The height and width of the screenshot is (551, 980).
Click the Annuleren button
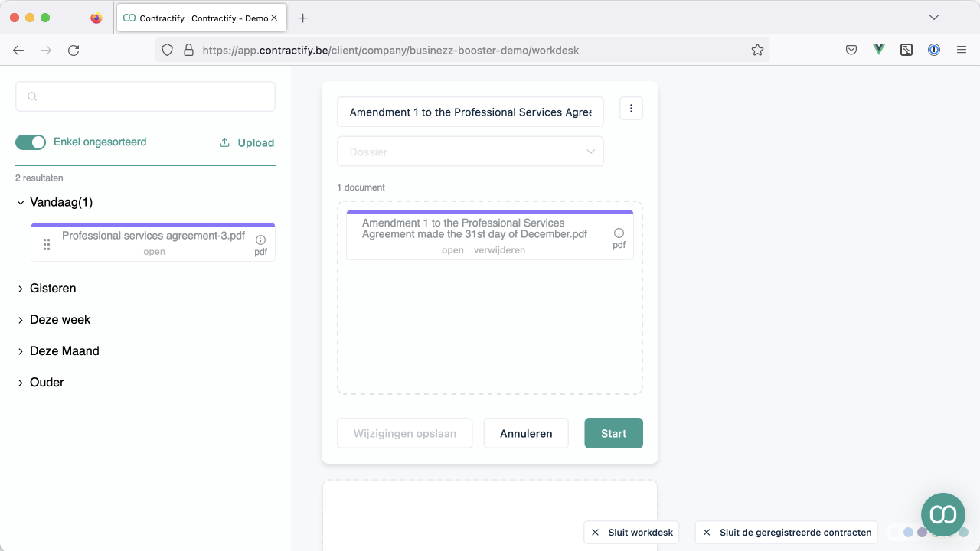[526, 433]
